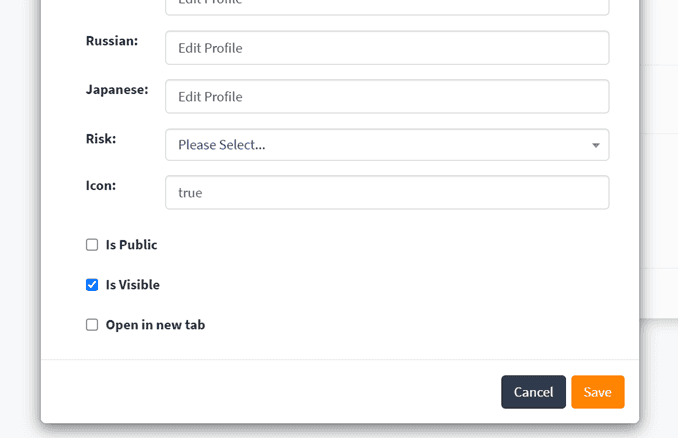Click the 'Is Public' label text
Image resolution: width=678 pixels, height=438 pixels.
[x=131, y=245]
